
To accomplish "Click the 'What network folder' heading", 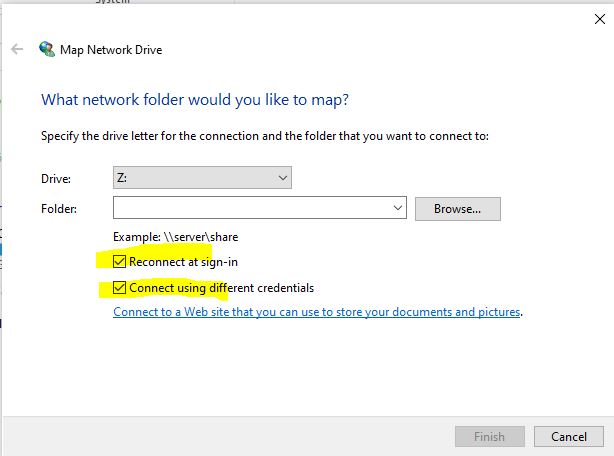I will pyautogui.click(x=195, y=100).
